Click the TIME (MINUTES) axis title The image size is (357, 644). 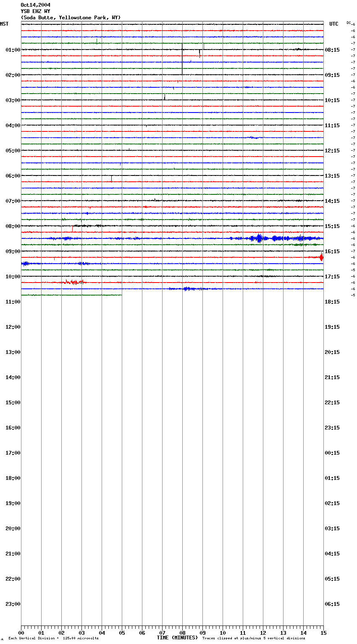tap(177, 638)
